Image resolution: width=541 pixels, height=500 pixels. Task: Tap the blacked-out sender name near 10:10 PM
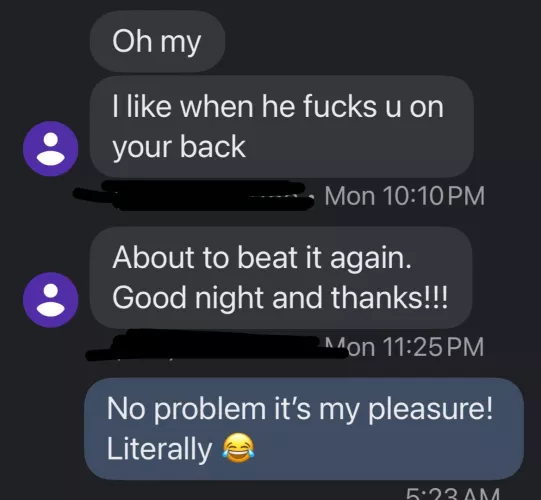[x=194, y=195]
